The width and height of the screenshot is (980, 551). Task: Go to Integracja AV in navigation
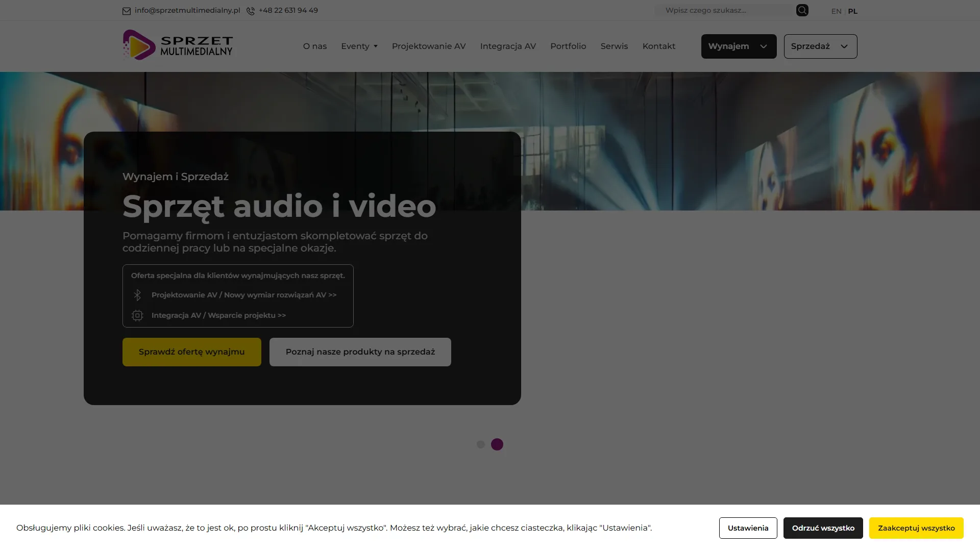[x=508, y=46]
